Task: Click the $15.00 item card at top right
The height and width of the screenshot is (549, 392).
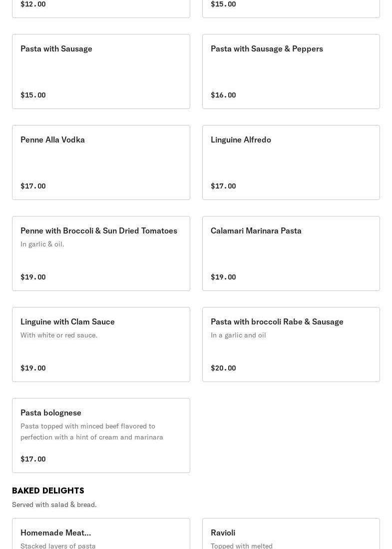Action: pyautogui.click(x=291, y=7)
